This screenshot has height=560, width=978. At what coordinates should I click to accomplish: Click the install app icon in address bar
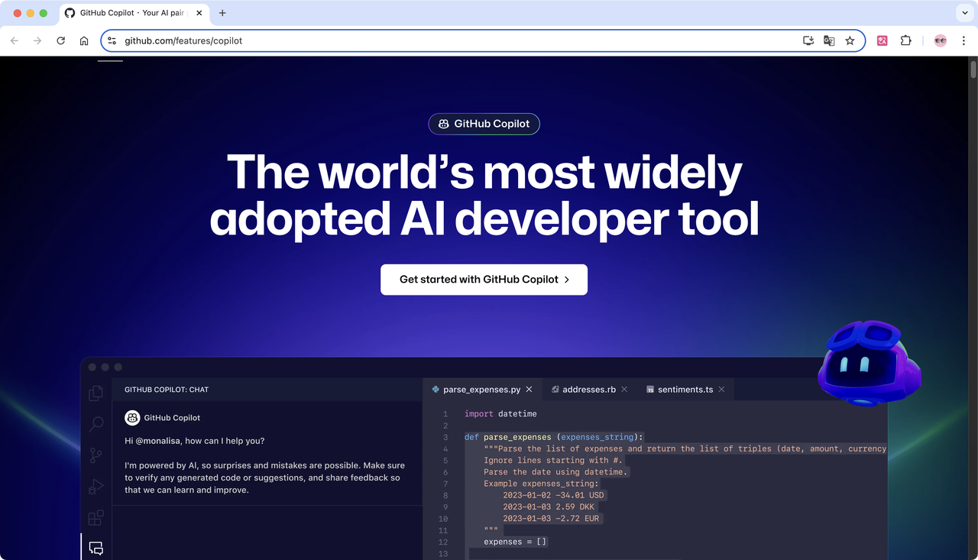pyautogui.click(x=808, y=40)
